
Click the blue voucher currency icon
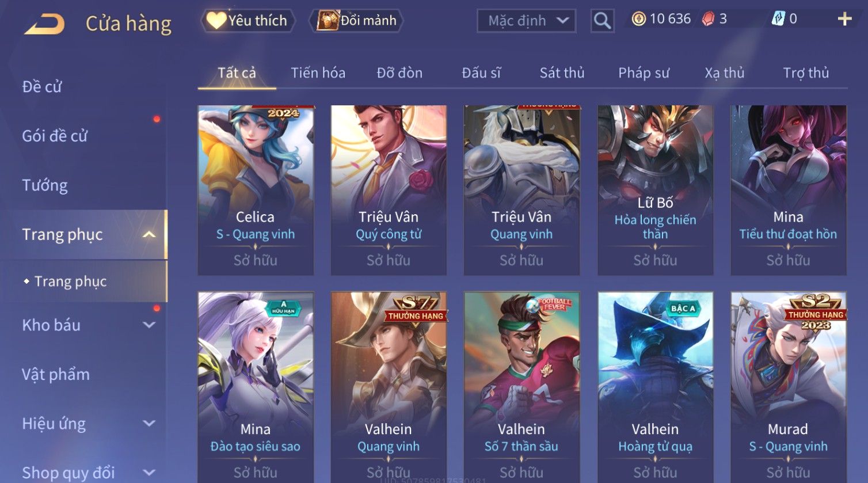click(778, 19)
